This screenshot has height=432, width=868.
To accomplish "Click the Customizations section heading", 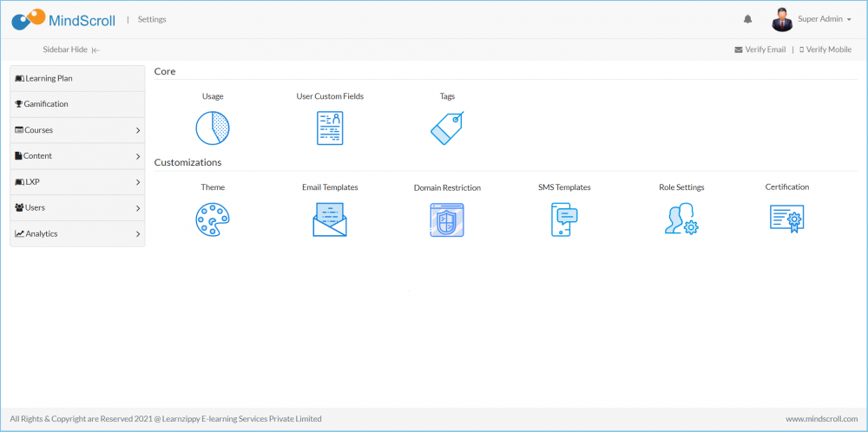I will tap(187, 162).
